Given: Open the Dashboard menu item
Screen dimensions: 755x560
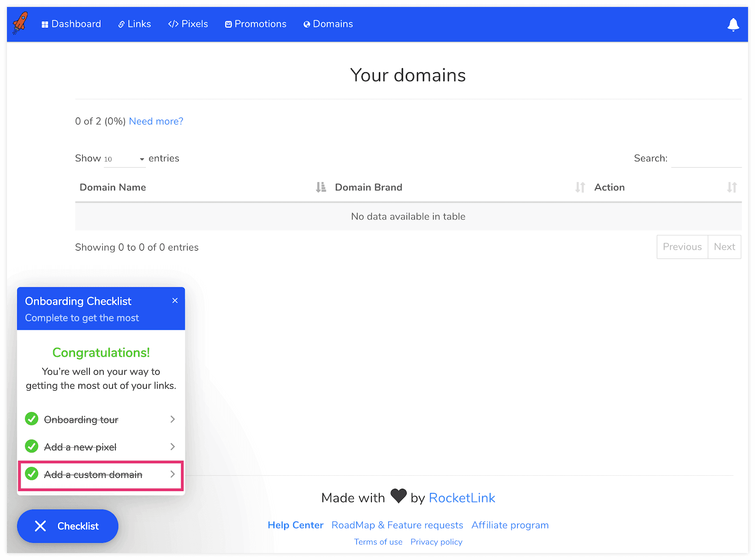Looking at the screenshot, I should (x=71, y=24).
